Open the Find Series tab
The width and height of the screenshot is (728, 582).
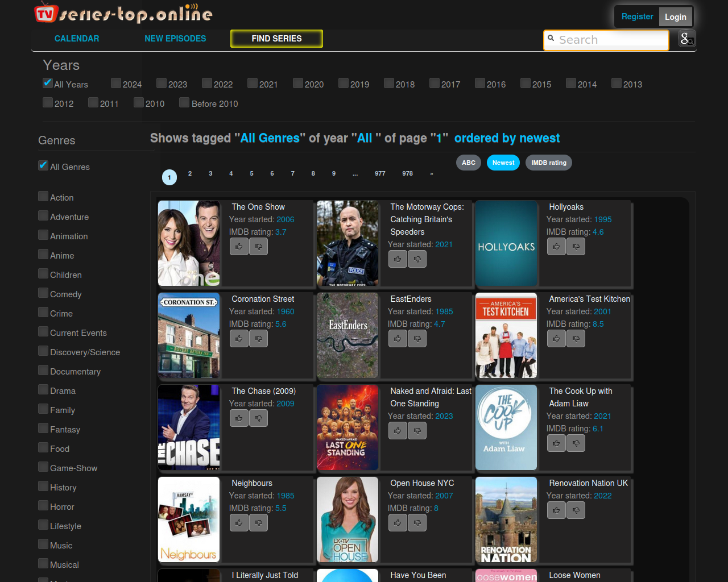(x=276, y=39)
